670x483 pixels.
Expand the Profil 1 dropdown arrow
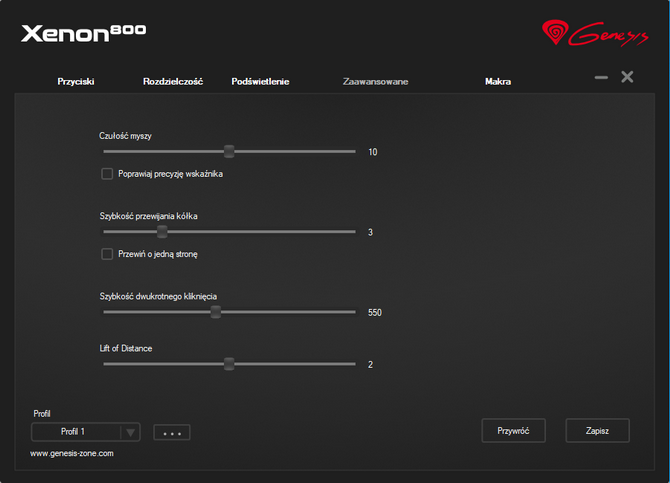pyautogui.click(x=130, y=433)
